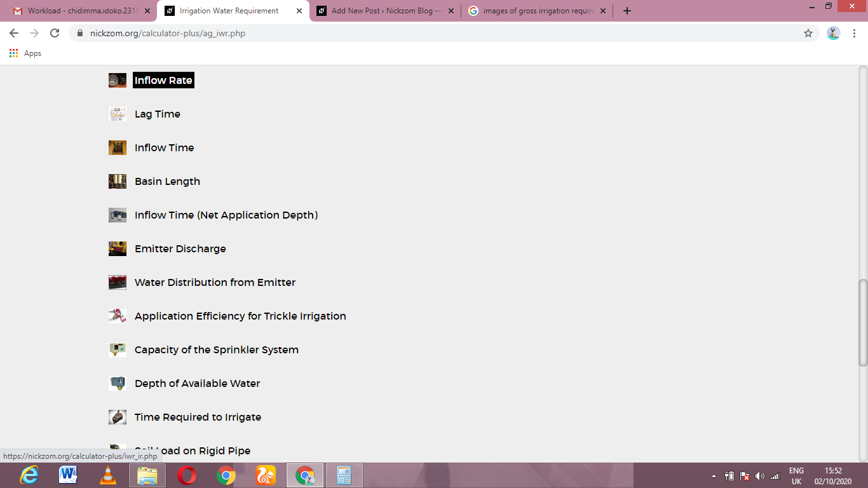Open the Calculator app in the taskbar
The height and width of the screenshot is (488, 868).
(344, 475)
